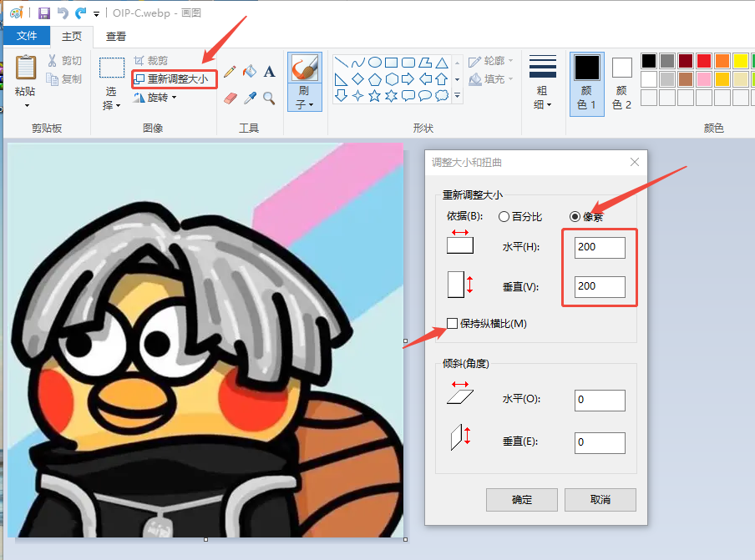This screenshot has width=755, height=560.
Task: Pick the red color swatch
Action: (704, 61)
